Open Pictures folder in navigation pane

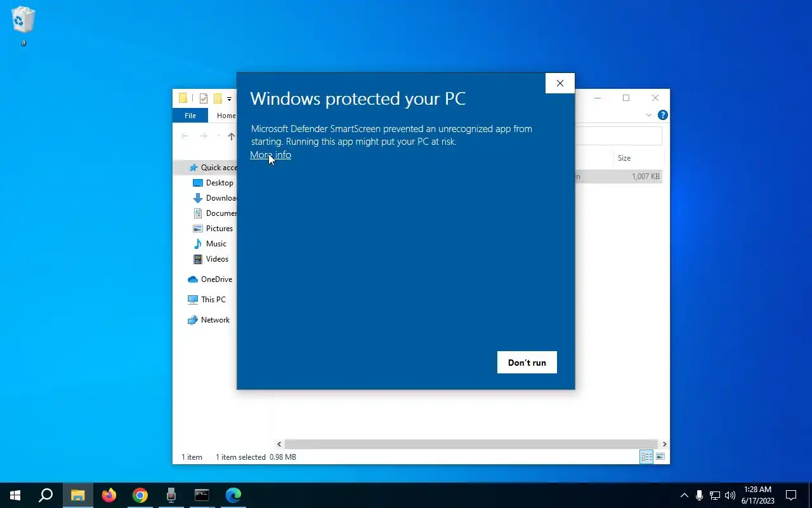pos(219,229)
